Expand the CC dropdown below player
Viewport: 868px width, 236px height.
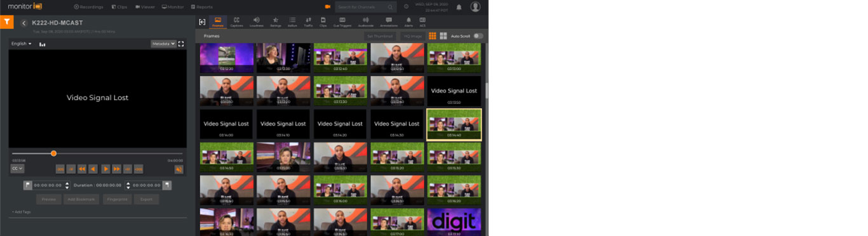coord(17,169)
